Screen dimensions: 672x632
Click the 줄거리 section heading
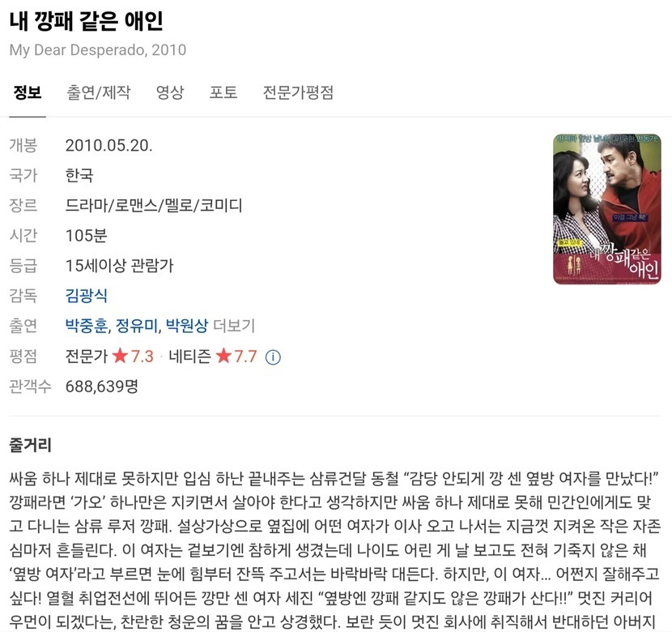tap(31, 445)
